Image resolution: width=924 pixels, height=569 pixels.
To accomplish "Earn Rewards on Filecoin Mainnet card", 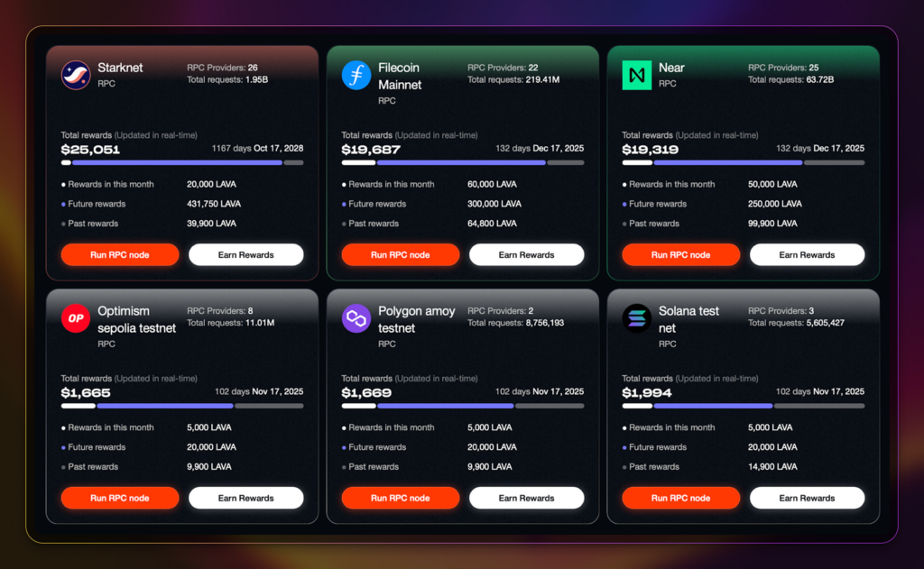I will [526, 254].
